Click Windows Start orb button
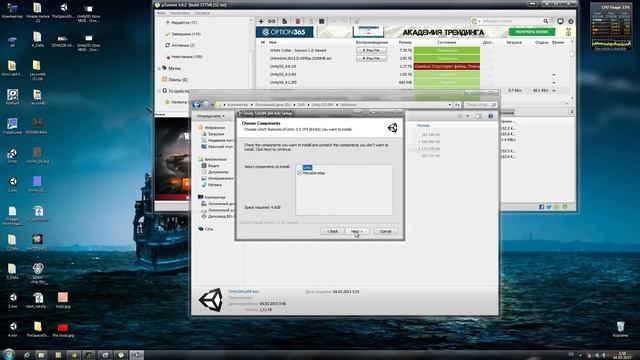The height and width of the screenshot is (360, 640). point(8,354)
